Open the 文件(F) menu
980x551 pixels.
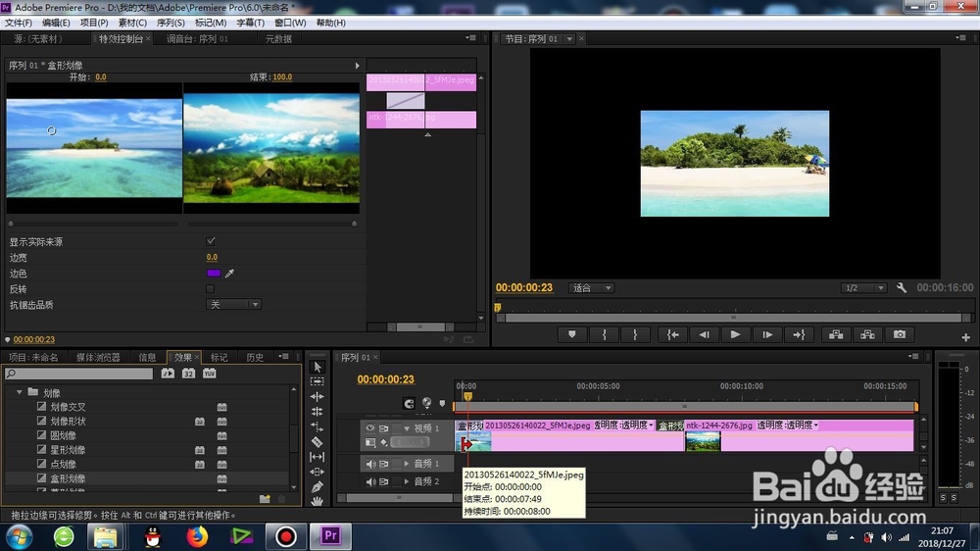[18, 23]
